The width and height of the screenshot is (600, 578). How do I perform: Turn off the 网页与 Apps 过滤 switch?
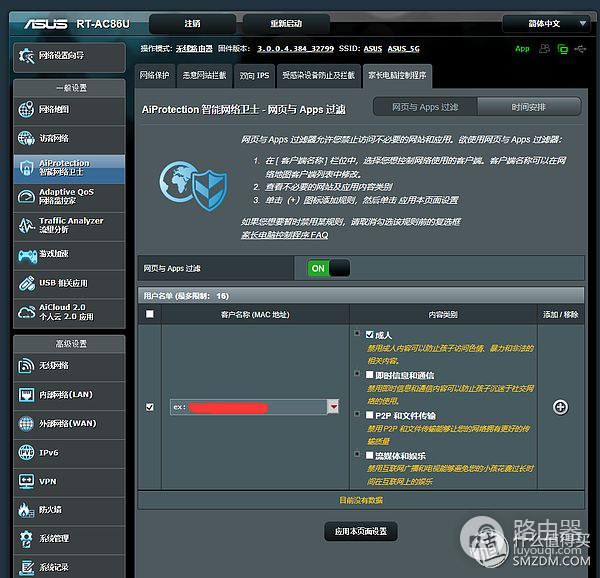[x=329, y=268]
